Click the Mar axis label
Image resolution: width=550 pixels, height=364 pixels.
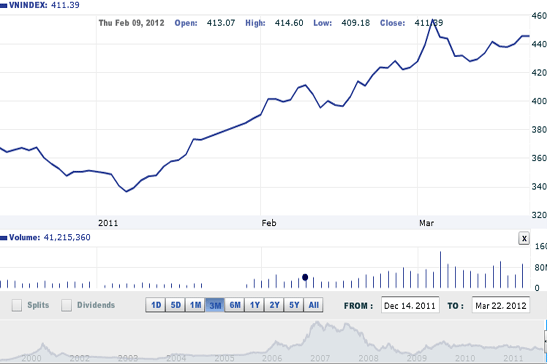click(427, 223)
